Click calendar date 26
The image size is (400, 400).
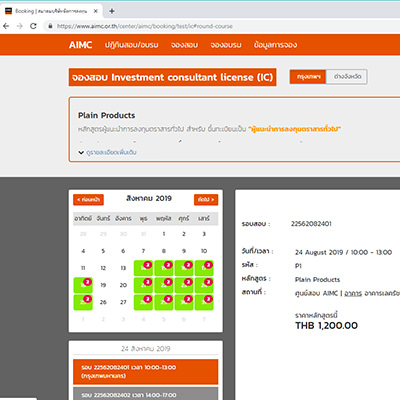103,302
